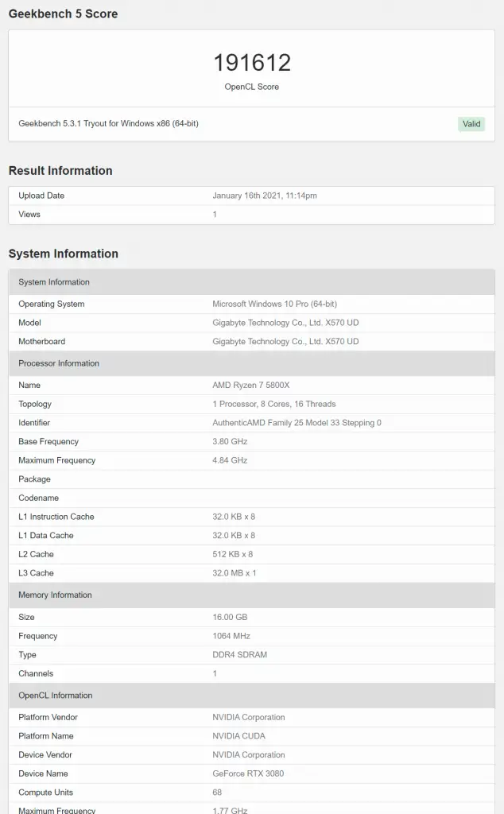Click the Model row label

point(29,323)
